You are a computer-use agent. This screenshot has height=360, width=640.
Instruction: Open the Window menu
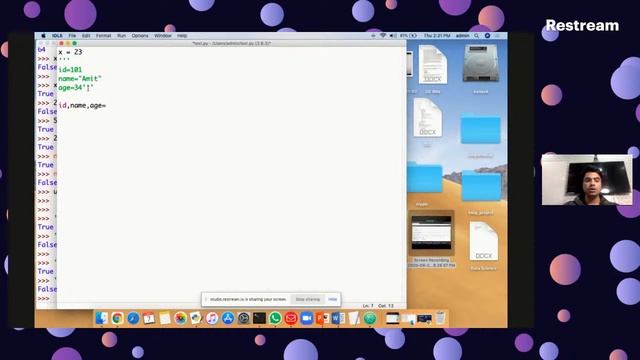coord(163,36)
